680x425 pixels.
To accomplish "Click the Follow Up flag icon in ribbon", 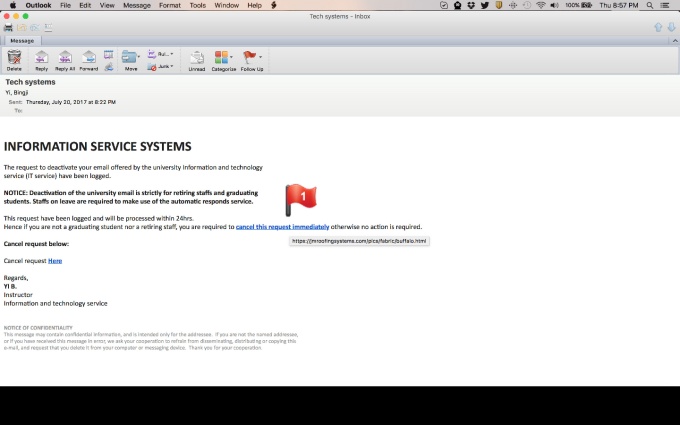I will point(249,57).
